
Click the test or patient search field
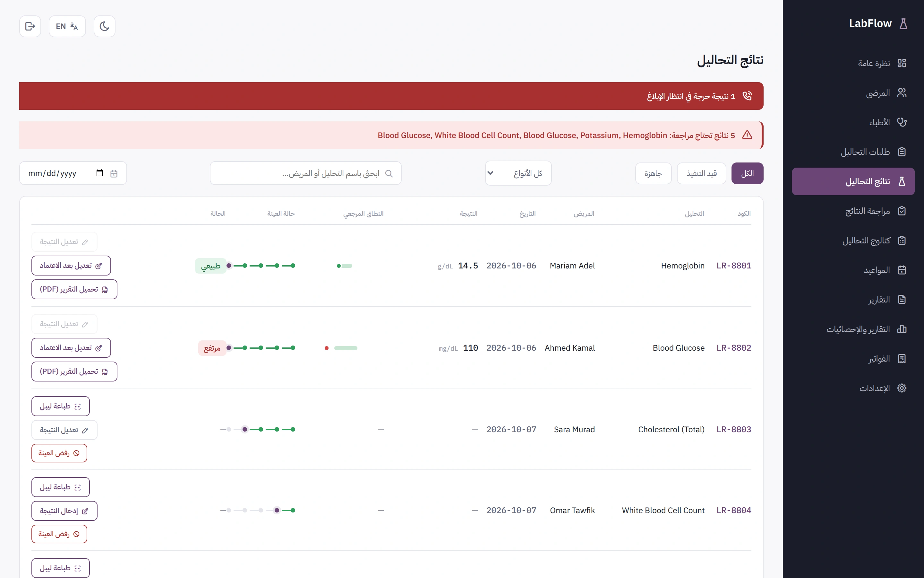point(305,173)
